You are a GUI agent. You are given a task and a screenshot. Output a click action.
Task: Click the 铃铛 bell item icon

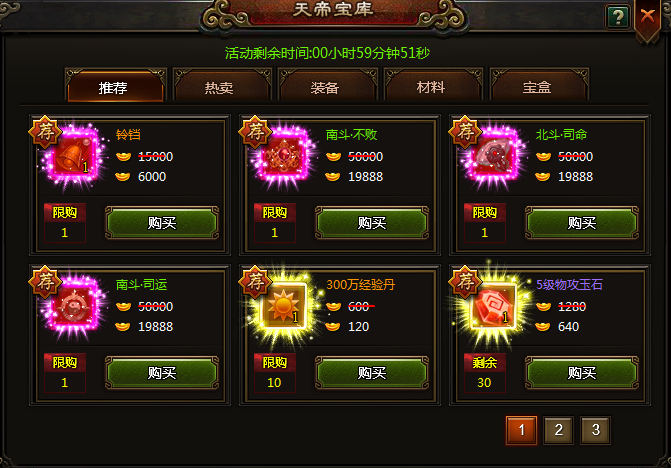pos(74,157)
